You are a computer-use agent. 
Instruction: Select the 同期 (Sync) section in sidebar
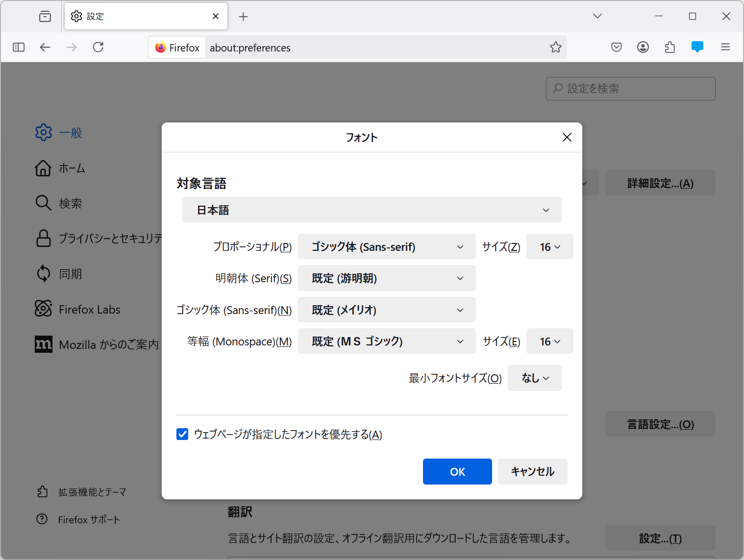70,273
